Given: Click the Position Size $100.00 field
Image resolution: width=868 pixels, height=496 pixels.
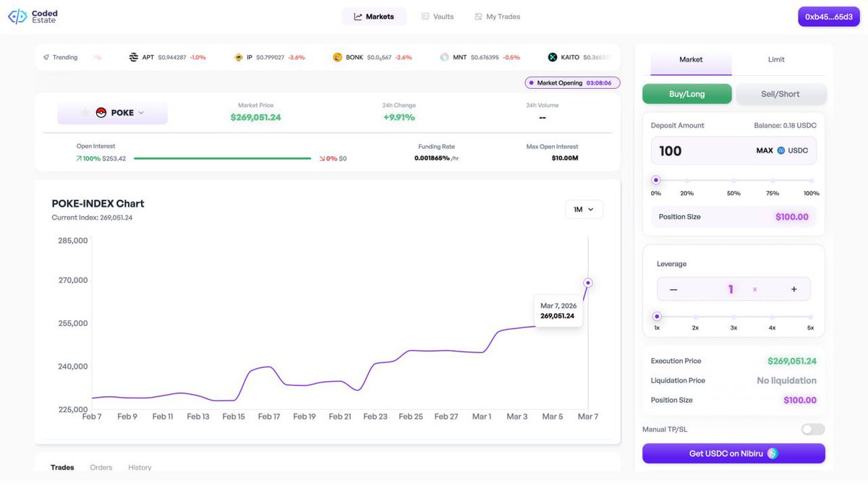Looking at the screenshot, I should pyautogui.click(x=733, y=217).
